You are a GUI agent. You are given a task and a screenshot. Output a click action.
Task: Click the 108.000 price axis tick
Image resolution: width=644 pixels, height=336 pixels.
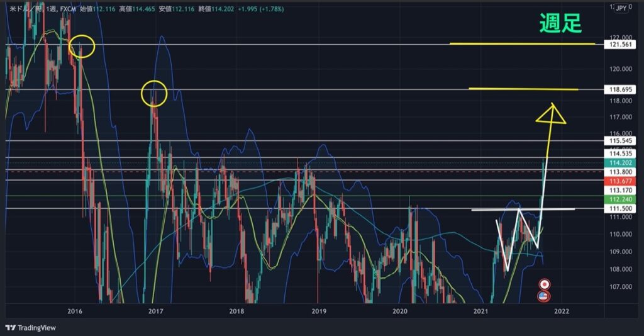point(621,269)
